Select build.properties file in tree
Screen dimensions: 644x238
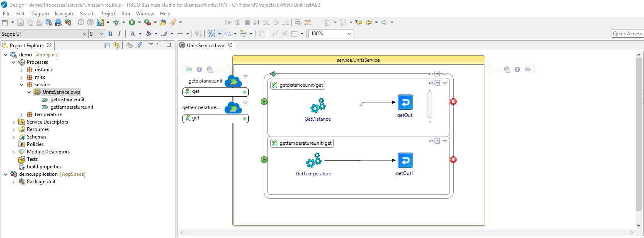point(44,167)
